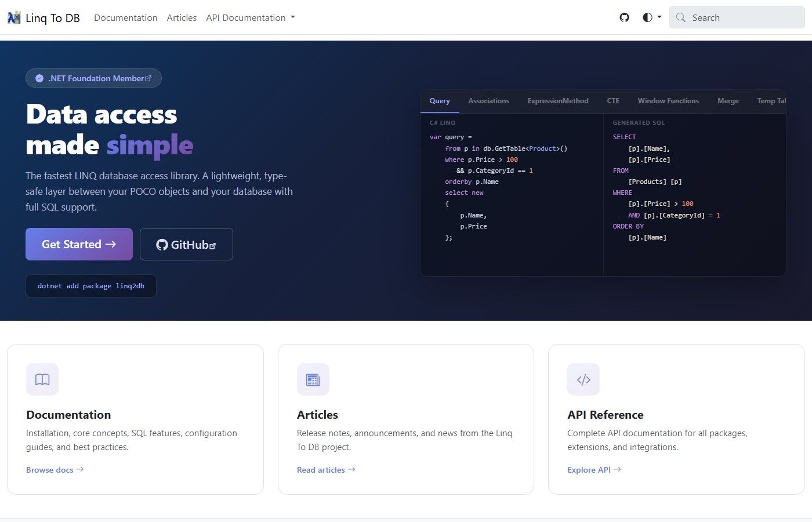This screenshot has width=812, height=522.
Task: Toggle the theme switcher icon
Action: pyautogui.click(x=648, y=17)
